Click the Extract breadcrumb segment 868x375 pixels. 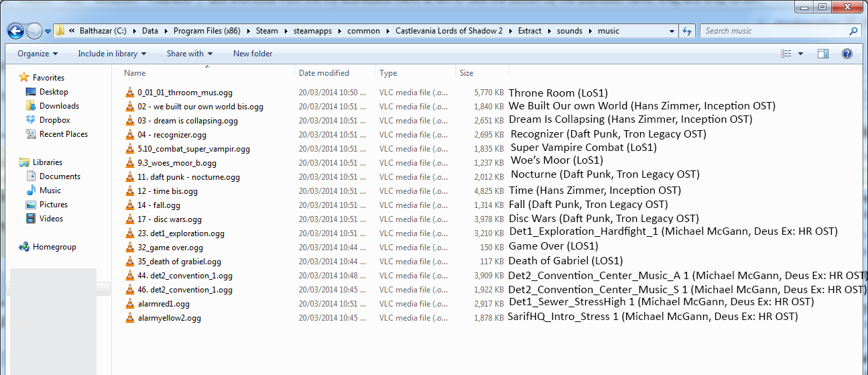click(530, 31)
